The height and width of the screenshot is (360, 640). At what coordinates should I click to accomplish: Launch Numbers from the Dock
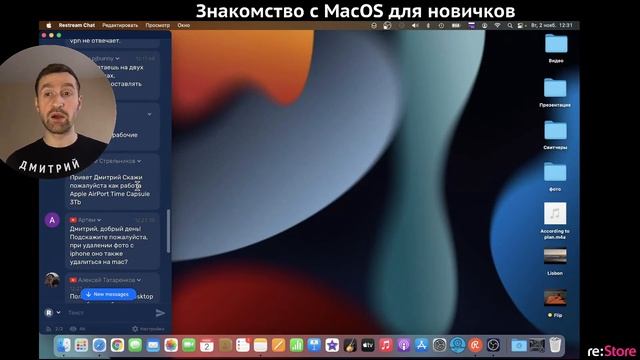pyautogui.click(x=296, y=345)
